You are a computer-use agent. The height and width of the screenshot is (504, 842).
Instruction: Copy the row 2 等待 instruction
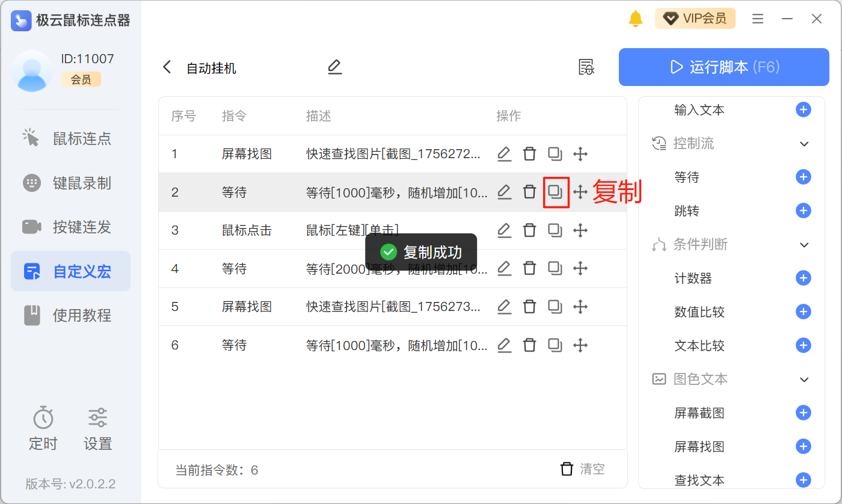555,192
